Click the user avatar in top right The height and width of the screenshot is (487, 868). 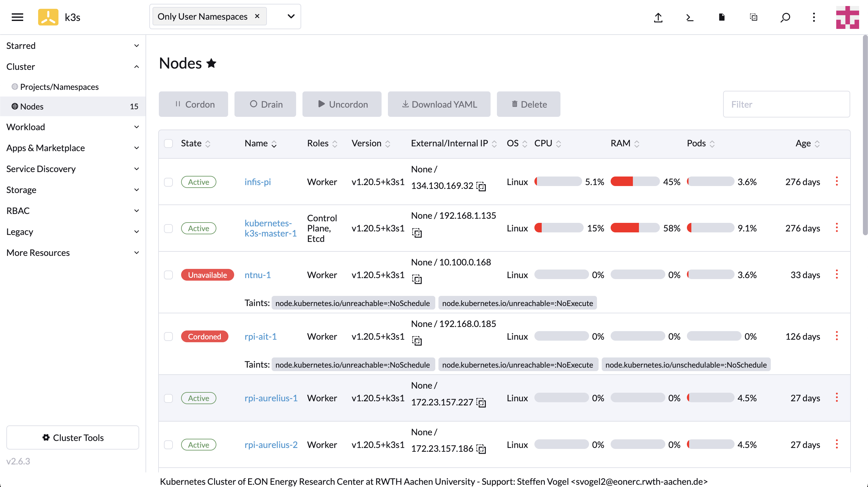pyautogui.click(x=847, y=17)
